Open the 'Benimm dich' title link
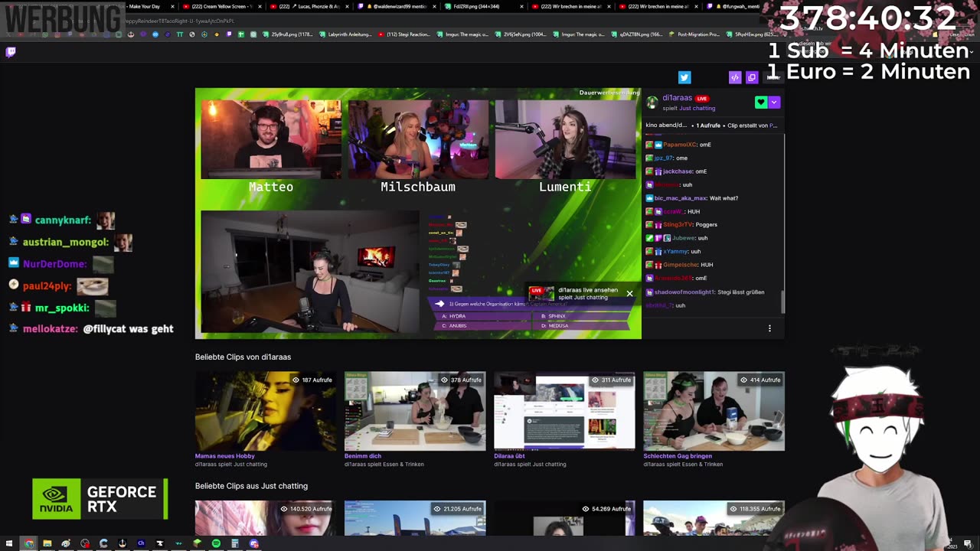Screen dimensions: 980x551 pyautogui.click(x=363, y=456)
